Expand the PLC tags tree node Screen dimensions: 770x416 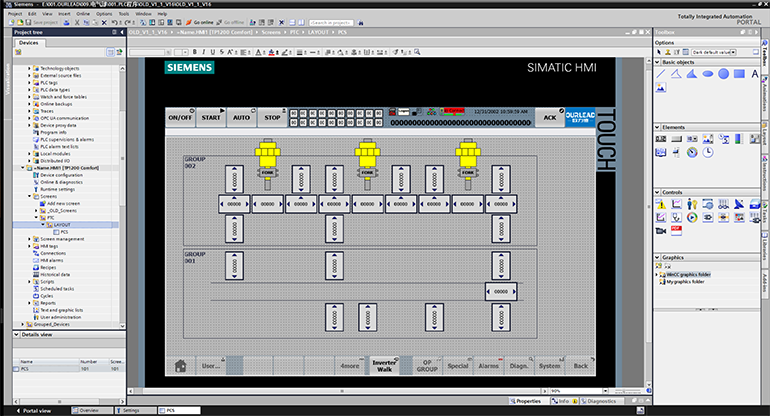click(29, 83)
